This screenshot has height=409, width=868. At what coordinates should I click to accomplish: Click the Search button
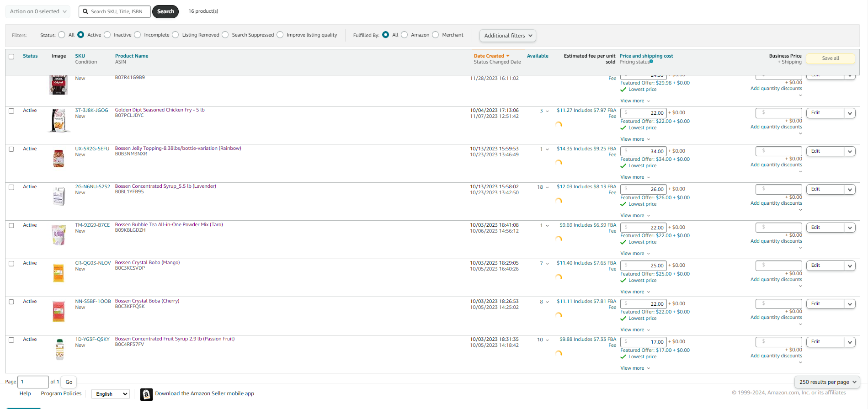tap(165, 11)
